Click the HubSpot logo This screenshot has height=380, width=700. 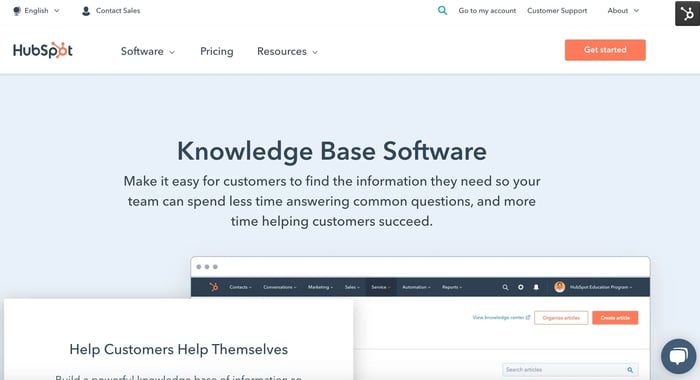pyautogui.click(x=43, y=50)
